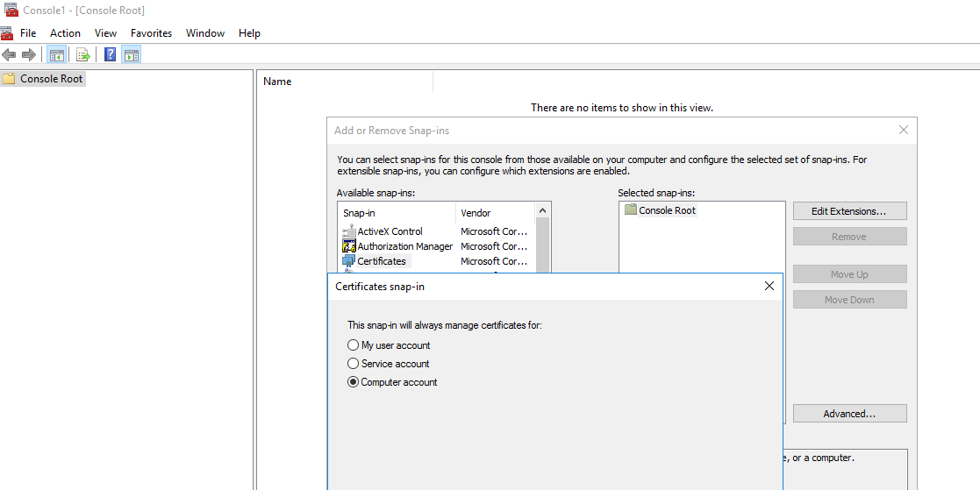Viewport: 980px width, 490px height.
Task: Click MMC console icon beside File menu
Action: click(6, 33)
